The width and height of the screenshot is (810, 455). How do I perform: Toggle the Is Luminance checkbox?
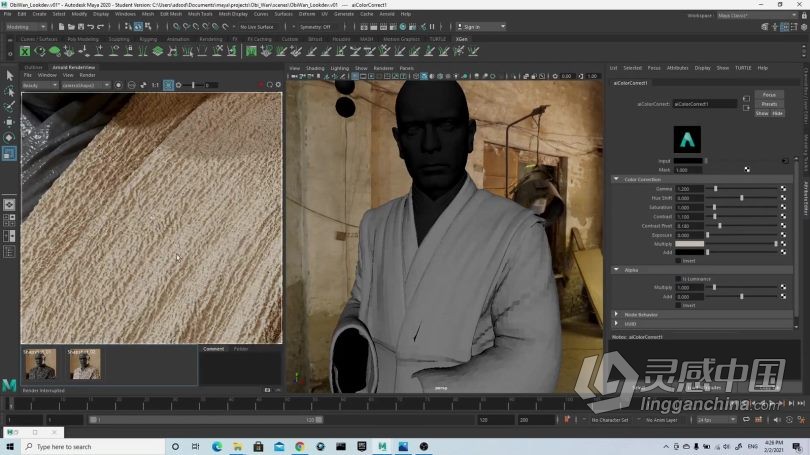pyautogui.click(x=678, y=279)
